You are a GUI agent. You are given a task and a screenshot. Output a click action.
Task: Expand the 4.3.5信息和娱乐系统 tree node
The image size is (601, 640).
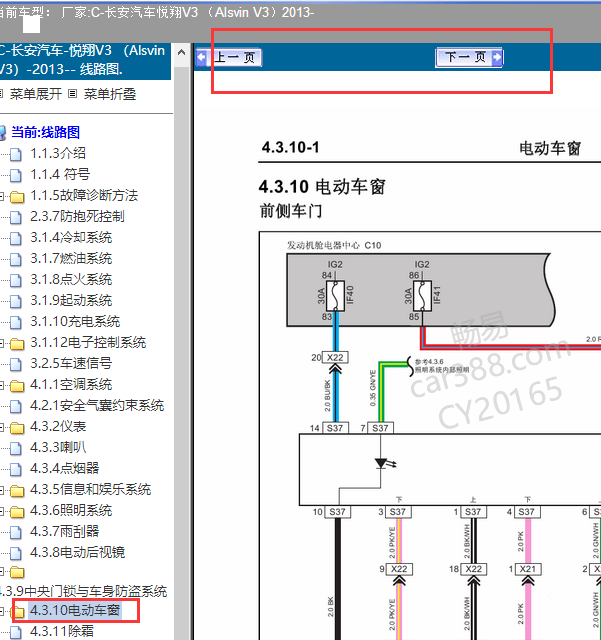coord(2,491)
